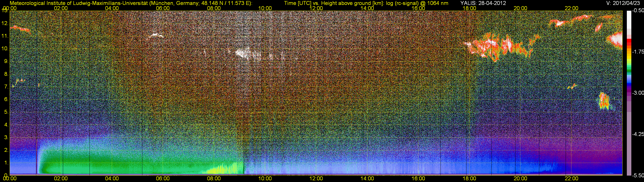Click the 14:00 label on the bottom time axis
644x182 pixels.
(x=367, y=179)
